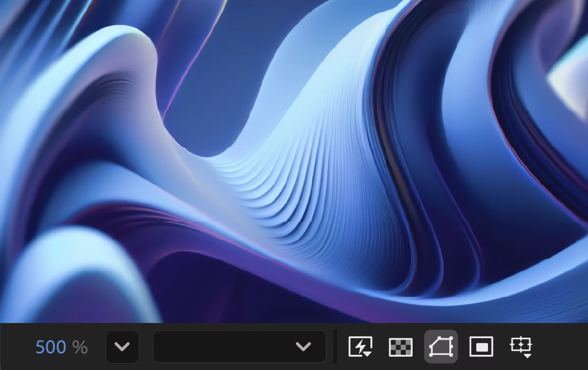This screenshot has width=588, height=370.
Task: Expand the zoom level chevron dropdown
Action: (x=122, y=347)
